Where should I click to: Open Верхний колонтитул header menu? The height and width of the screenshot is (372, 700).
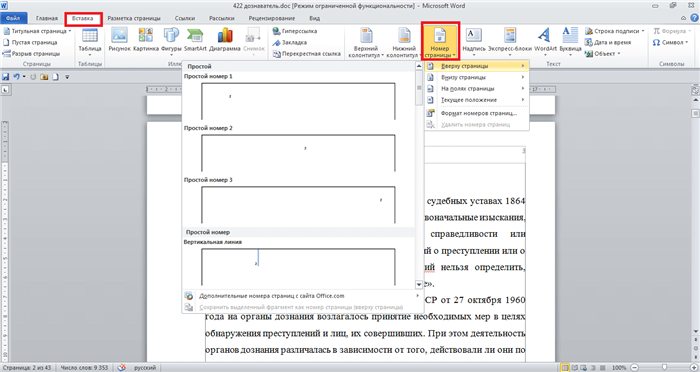pos(366,42)
